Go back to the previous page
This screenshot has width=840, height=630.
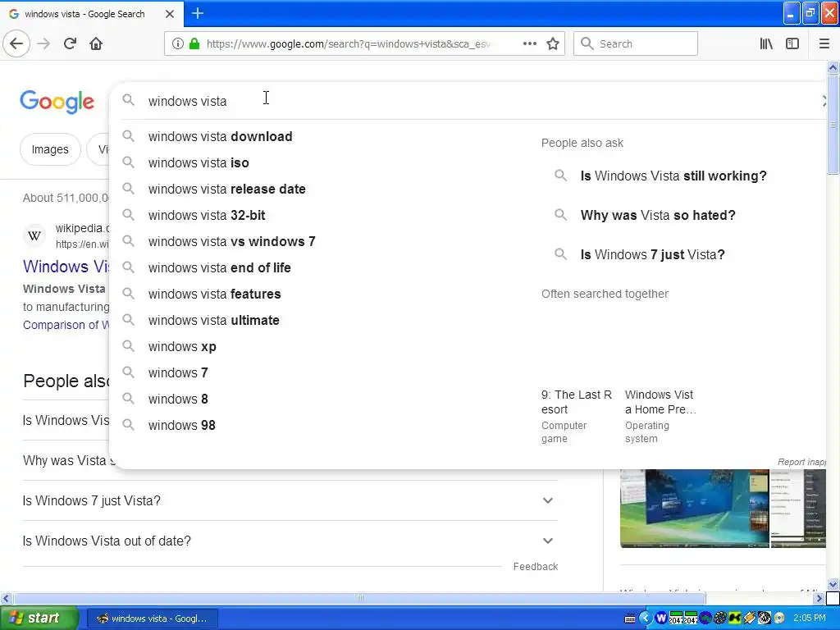coord(16,43)
